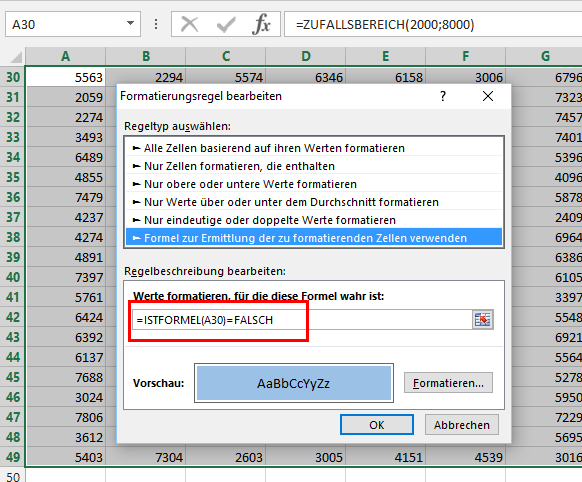This screenshot has height=482, width=582.
Task: Click the range selector icon beside formula field
Action: [x=482, y=319]
